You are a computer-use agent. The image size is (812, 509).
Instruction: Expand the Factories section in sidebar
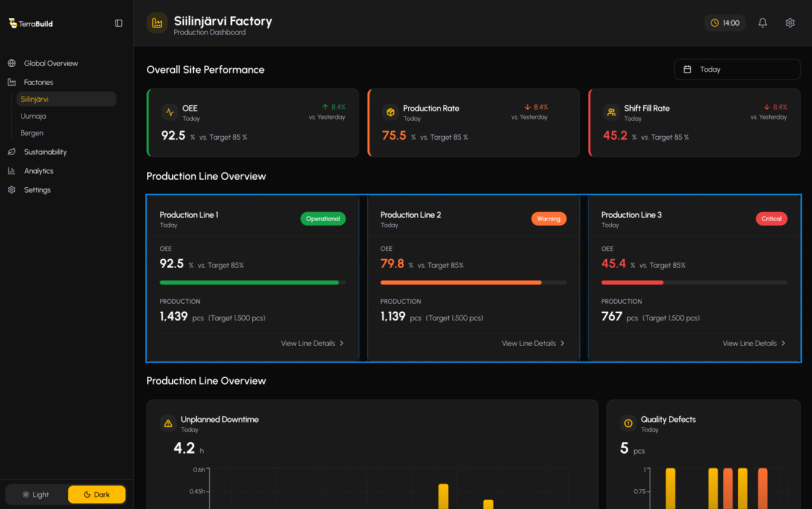coord(38,82)
